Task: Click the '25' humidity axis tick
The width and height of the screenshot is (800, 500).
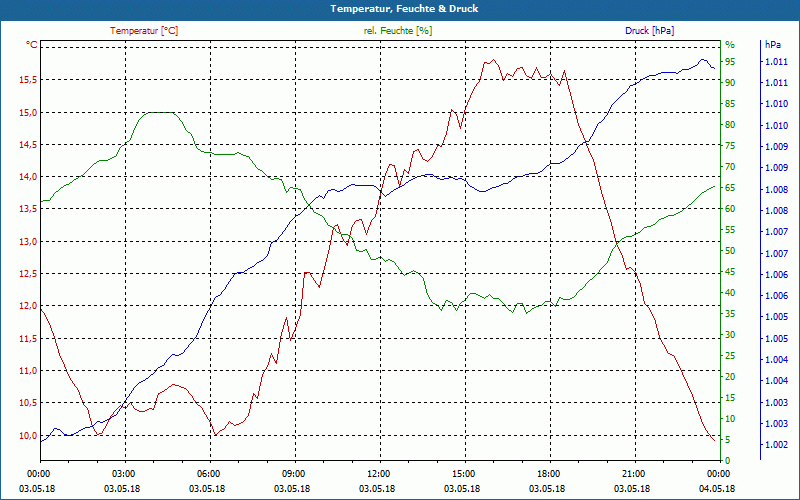Action: (730, 356)
